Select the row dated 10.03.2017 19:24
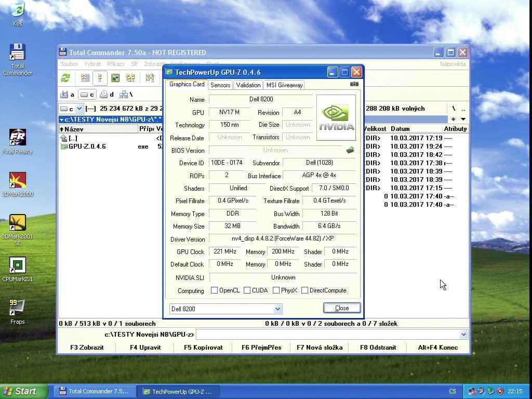 416,146
